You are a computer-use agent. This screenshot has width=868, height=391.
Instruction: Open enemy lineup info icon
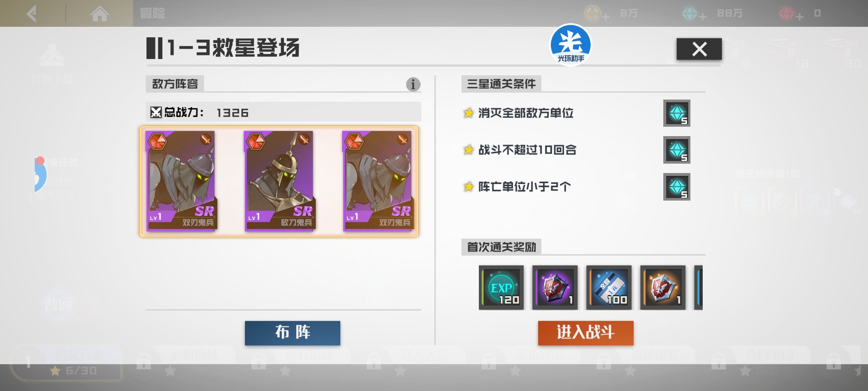(x=413, y=84)
